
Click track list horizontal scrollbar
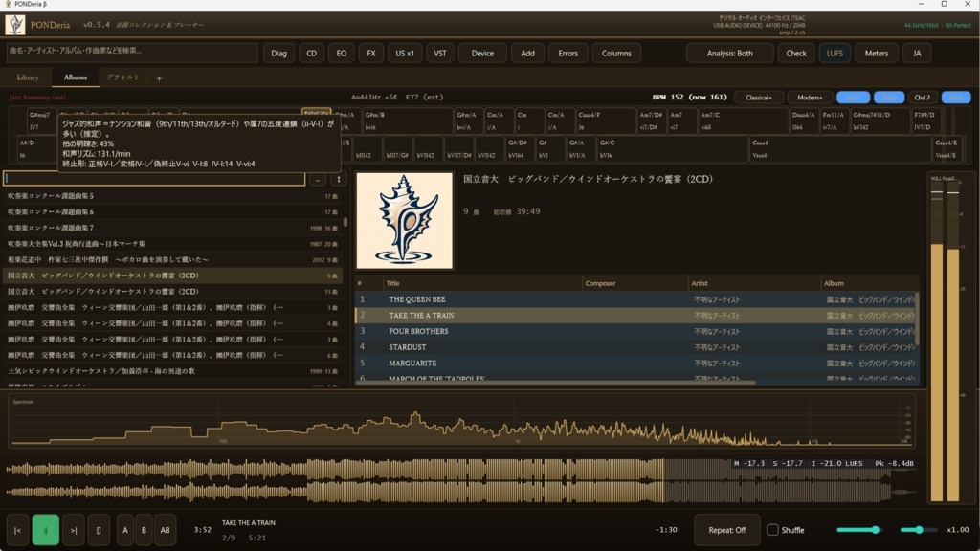555,383
